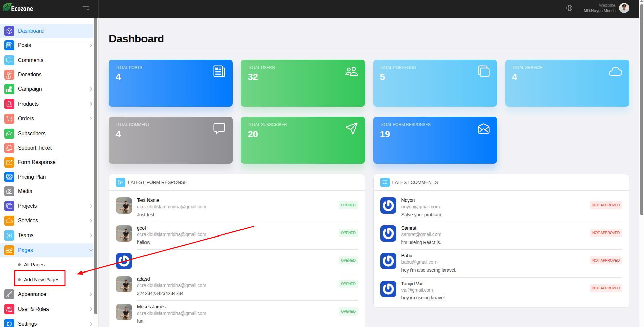Click the User & Roles icon
The image size is (644, 327).
point(9,309)
